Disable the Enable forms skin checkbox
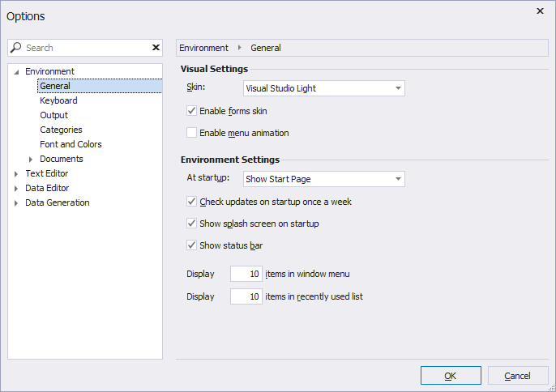This screenshot has width=556, height=392. pyautogui.click(x=191, y=111)
